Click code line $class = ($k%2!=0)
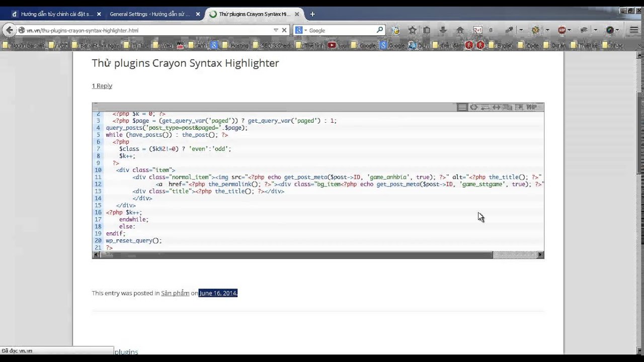 (175, 149)
